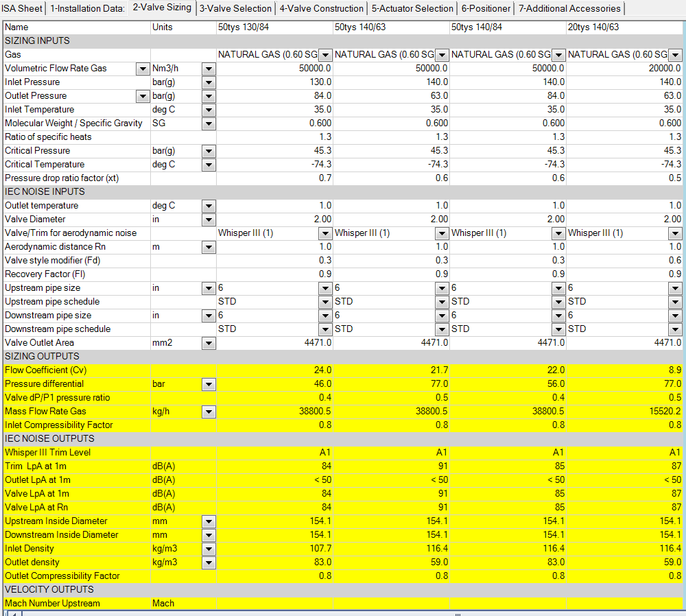Click Ratio of specific heats for 50tys 130/84
Screen dimensions: 686x616
(x=274, y=137)
